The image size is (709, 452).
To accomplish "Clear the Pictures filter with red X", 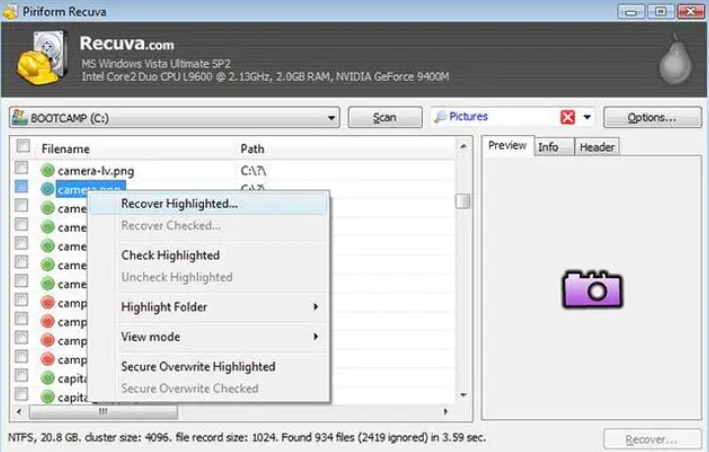I will tap(567, 117).
